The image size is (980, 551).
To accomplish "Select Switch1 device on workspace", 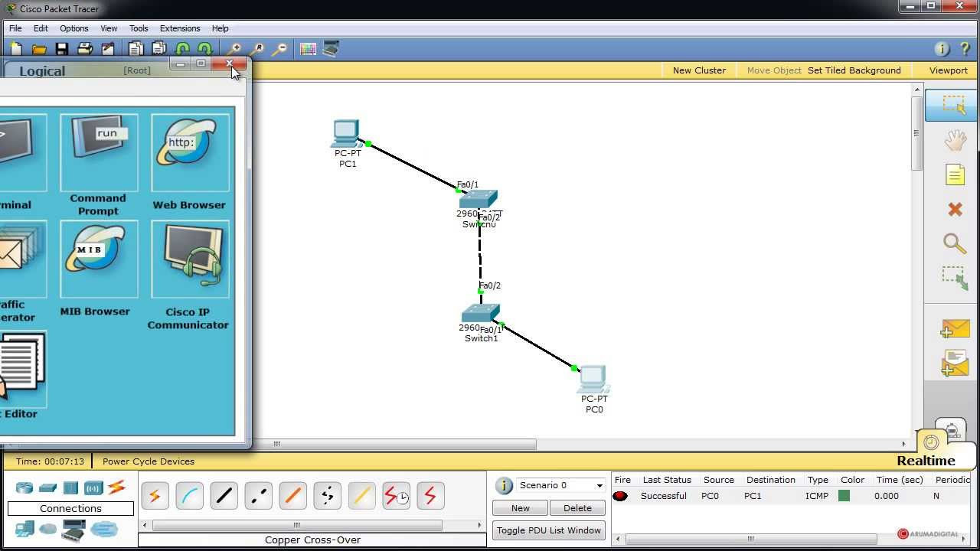I will point(481,313).
